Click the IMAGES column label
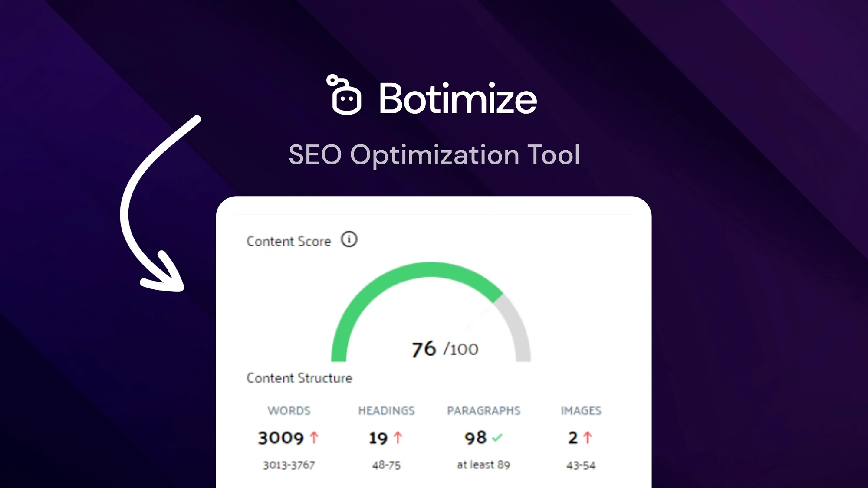 coord(581,411)
